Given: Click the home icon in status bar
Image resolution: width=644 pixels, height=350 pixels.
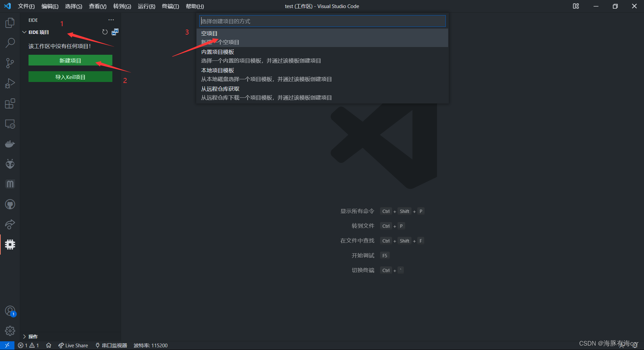Looking at the screenshot, I should (x=49, y=345).
